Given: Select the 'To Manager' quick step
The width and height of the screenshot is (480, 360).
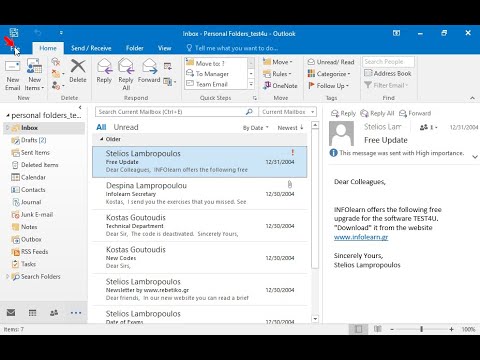Looking at the screenshot, I should 215,74.
